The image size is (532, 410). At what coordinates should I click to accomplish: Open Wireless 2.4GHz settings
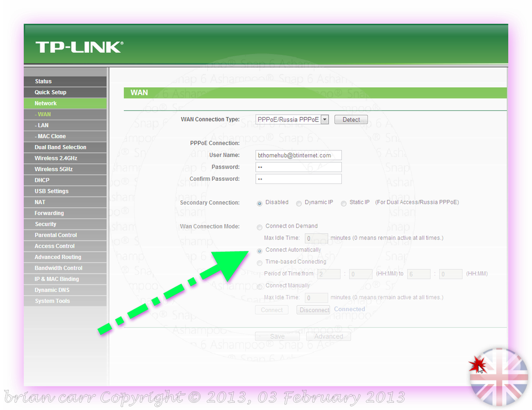point(65,158)
